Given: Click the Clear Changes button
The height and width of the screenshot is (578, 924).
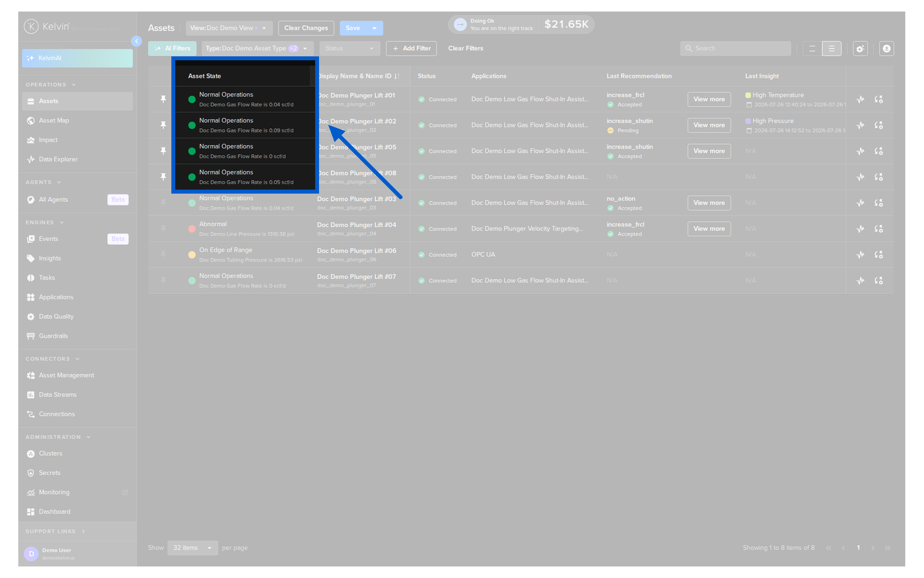Looking at the screenshot, I should tap(306, 28).
